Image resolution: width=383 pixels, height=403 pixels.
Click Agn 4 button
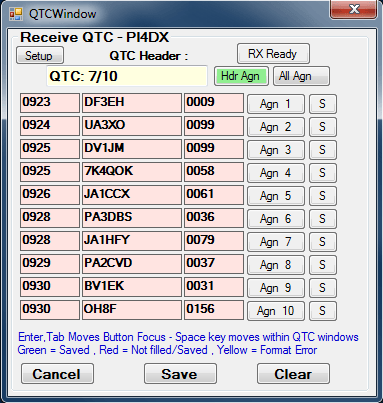[x=276, y=173]
